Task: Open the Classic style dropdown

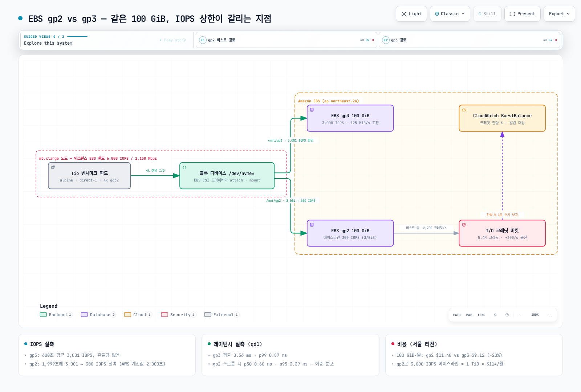Action: pos(450,14)
